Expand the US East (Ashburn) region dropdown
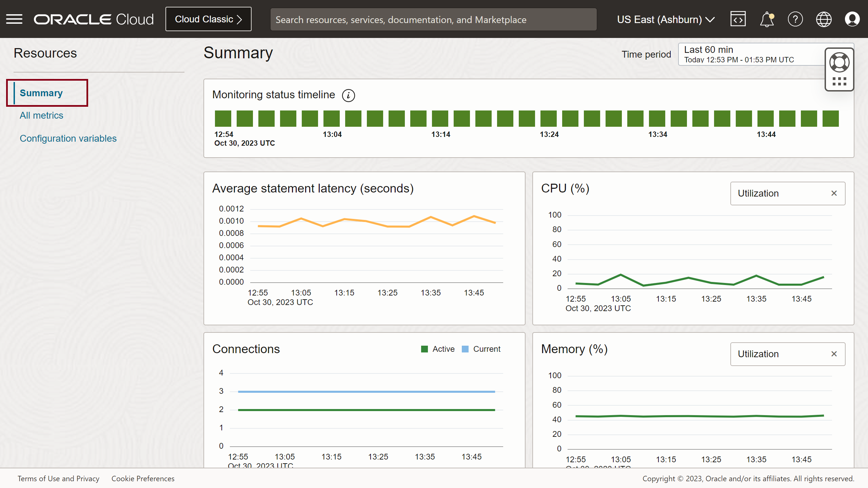This screenshot has width=868, height=488. [665, 19]
